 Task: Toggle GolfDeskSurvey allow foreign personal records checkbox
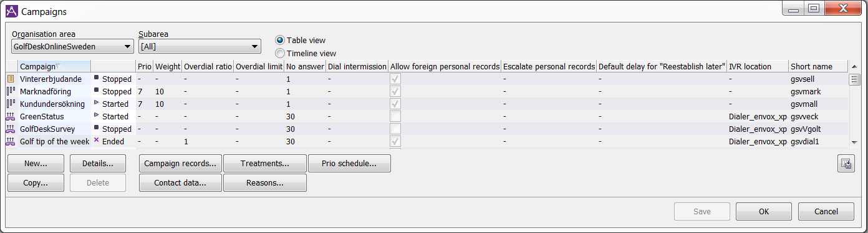(x=395, y=129)
